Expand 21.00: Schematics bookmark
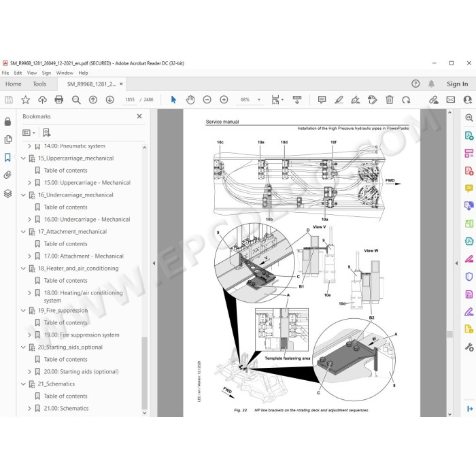This screenshot has width=476, height=476. pyautogui.click(x=29, y=409)
